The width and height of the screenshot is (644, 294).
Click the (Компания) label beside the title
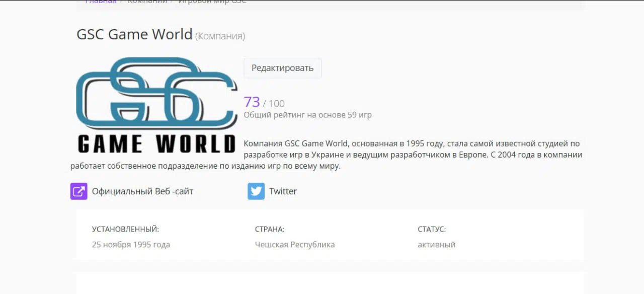(220, 36)
